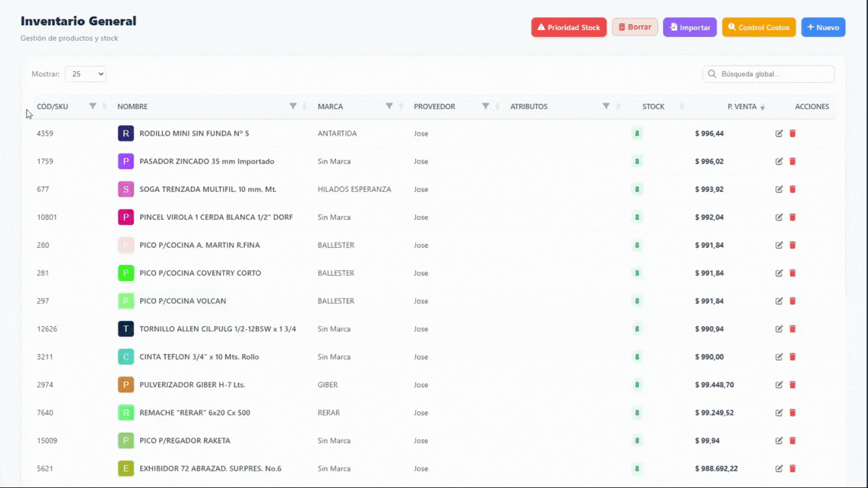Click the Importar button

pos(689,26)
